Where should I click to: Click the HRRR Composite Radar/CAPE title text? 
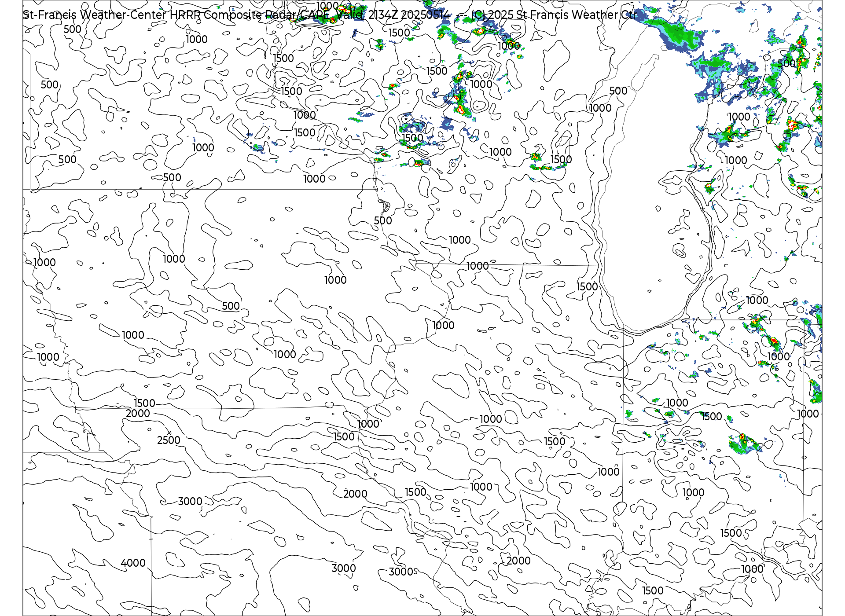pyautogui.click(x=250, y=15)
